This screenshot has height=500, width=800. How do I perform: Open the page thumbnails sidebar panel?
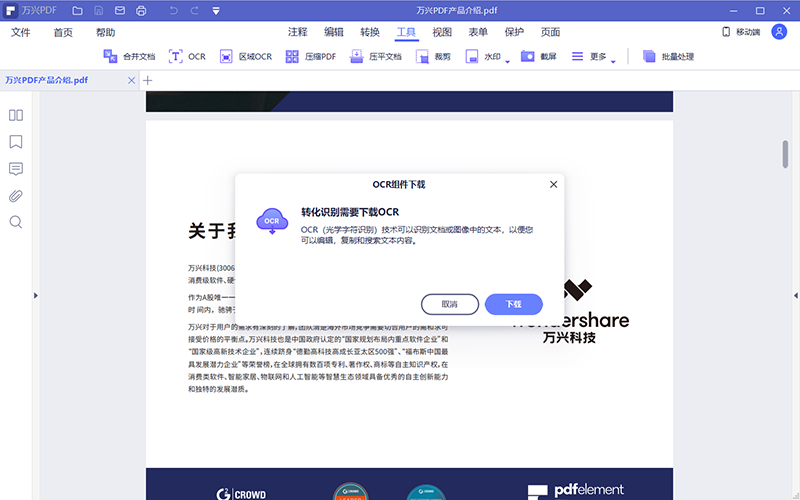(x=16, y=115)
